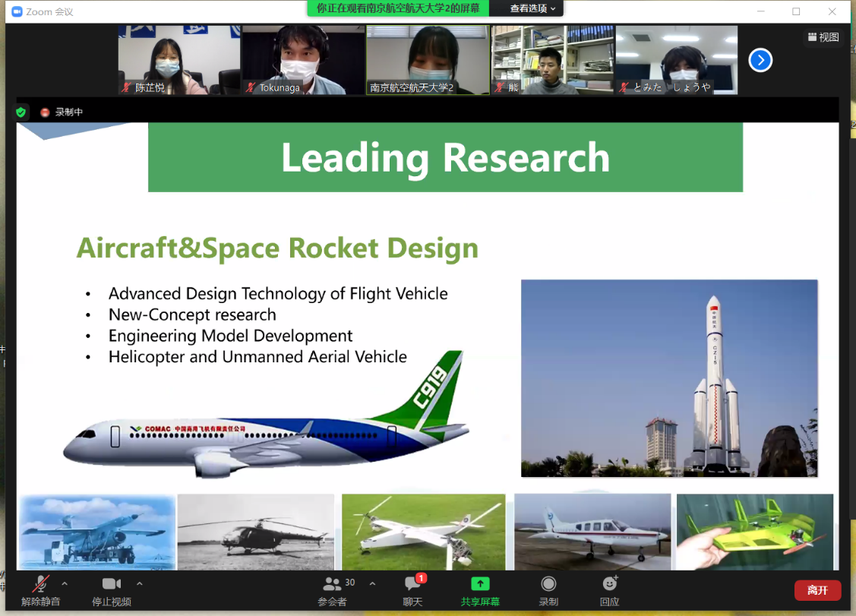Click the red 离开 leave button
The width and height of the screenshot is (856, 616).
[x=817, y=590]
